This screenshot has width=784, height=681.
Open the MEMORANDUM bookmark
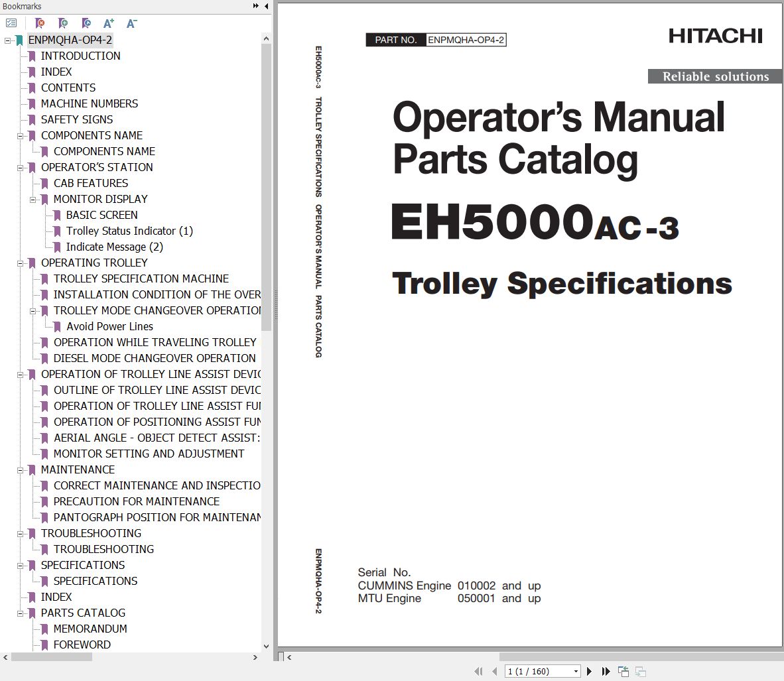(90, 629)
